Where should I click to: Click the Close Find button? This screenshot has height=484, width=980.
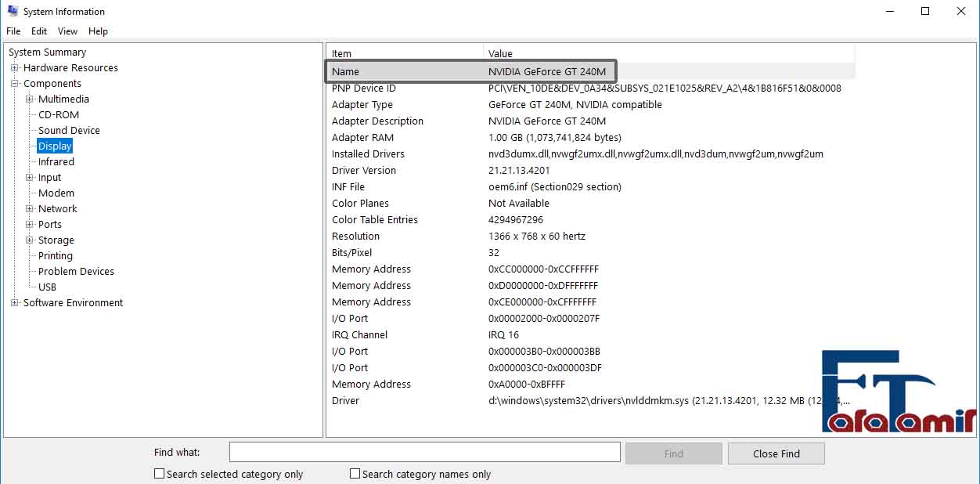point(776,453)
